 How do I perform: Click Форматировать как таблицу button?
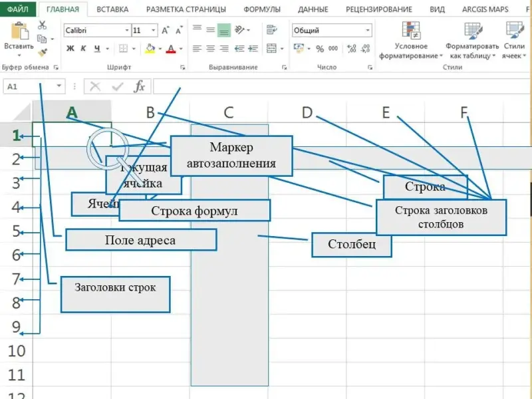[472, 40]
